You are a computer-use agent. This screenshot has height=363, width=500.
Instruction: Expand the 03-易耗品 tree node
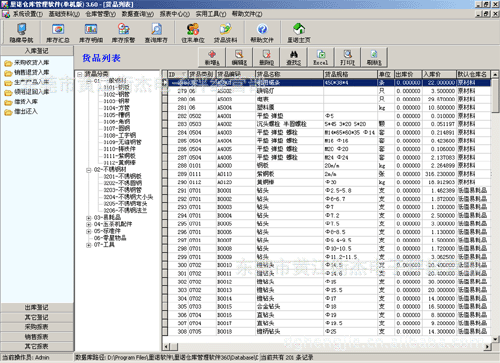coord(89,218)
